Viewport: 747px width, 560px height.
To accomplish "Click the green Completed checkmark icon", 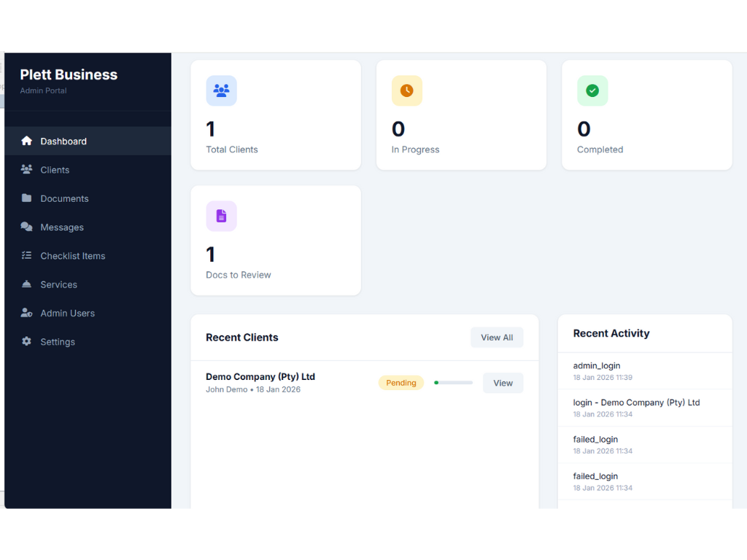I will click(592, 90).
